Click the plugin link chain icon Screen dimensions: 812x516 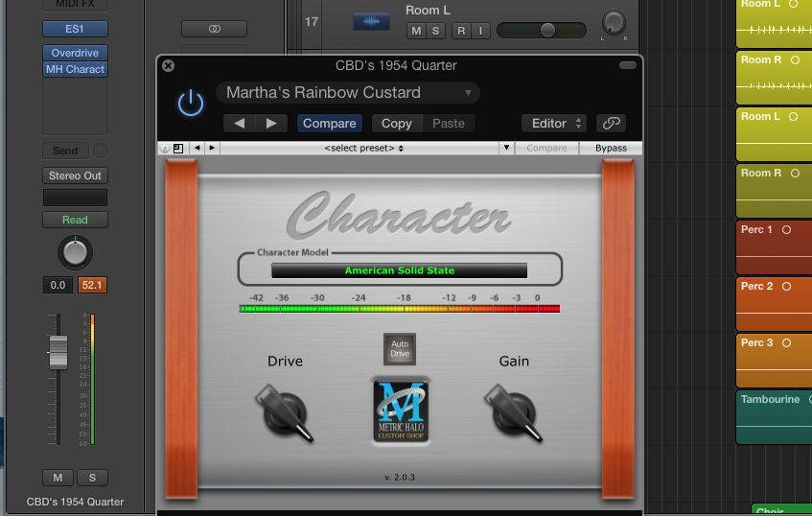(x=611, y=123)
